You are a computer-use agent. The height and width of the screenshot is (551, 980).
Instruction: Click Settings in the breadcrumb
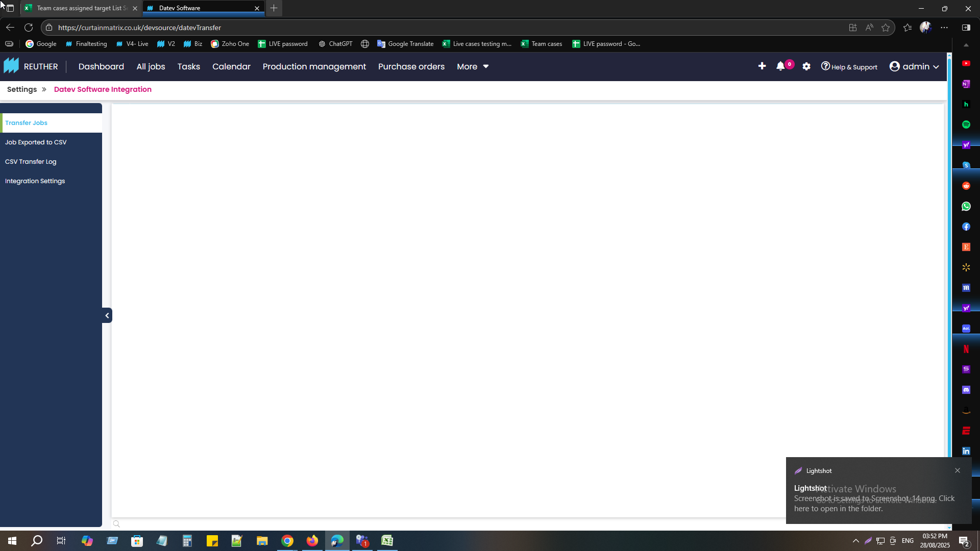(22, 89)
